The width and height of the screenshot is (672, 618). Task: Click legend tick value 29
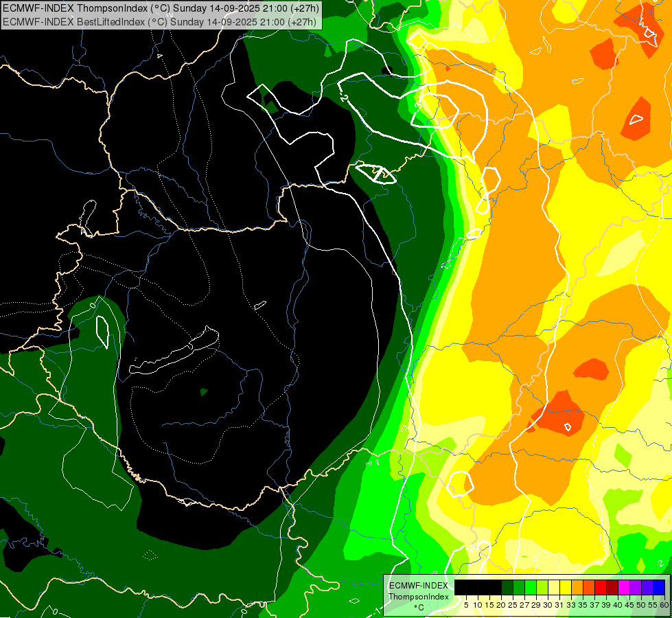coord(536,605)
